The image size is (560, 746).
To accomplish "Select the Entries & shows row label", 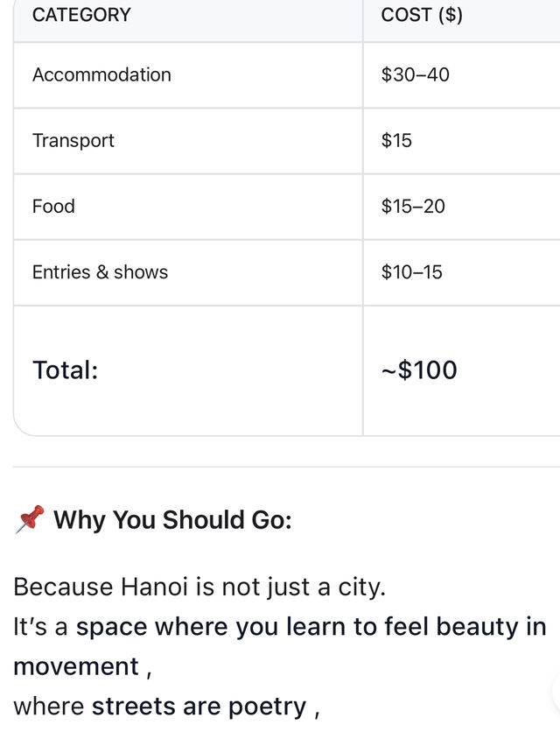I will [101, 272].
